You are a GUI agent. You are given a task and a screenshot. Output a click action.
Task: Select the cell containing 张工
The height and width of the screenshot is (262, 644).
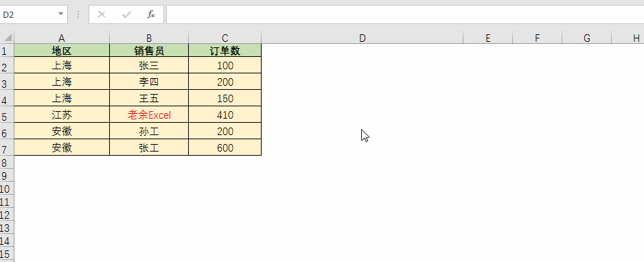pos(149,147)
